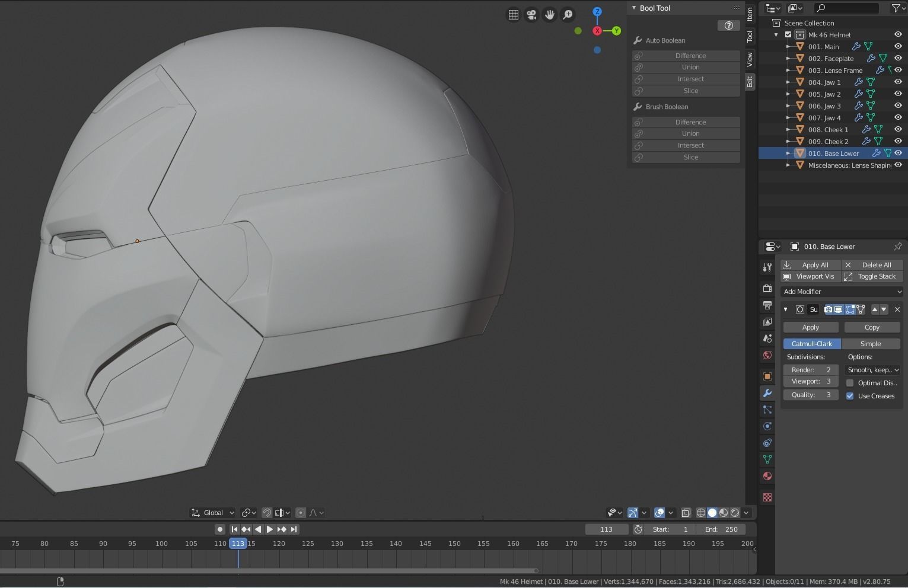This screenshot has width=908, height=588.
Task: Select Simple subdivision type
Action: click(x=871, y=344)
